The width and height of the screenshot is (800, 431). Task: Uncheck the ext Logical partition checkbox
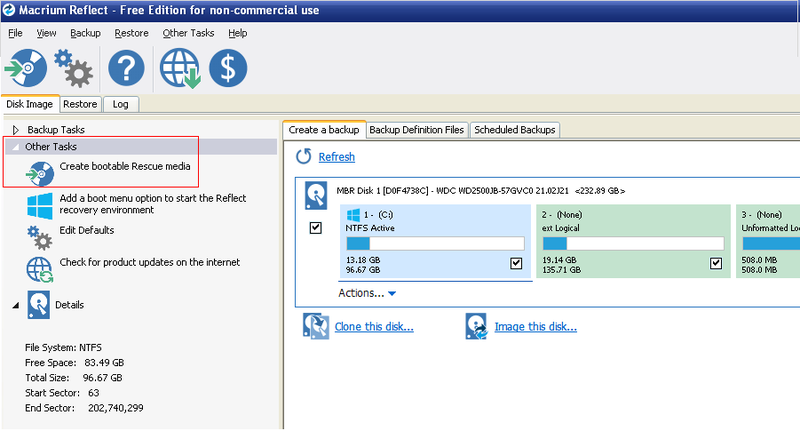coord(716,263)
